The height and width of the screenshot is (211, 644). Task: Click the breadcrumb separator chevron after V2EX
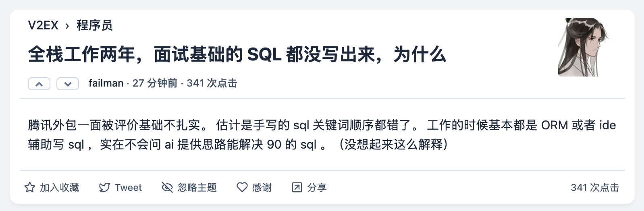tap(67, 26)
